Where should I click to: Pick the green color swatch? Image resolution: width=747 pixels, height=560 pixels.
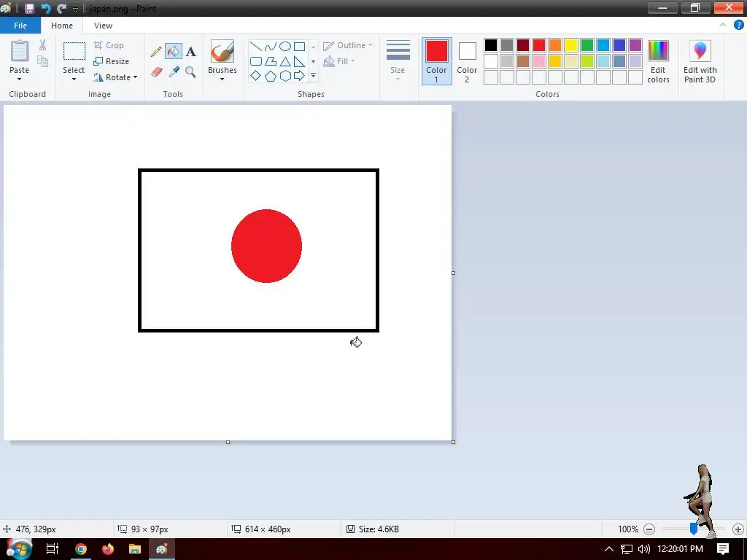click(587, 45)
